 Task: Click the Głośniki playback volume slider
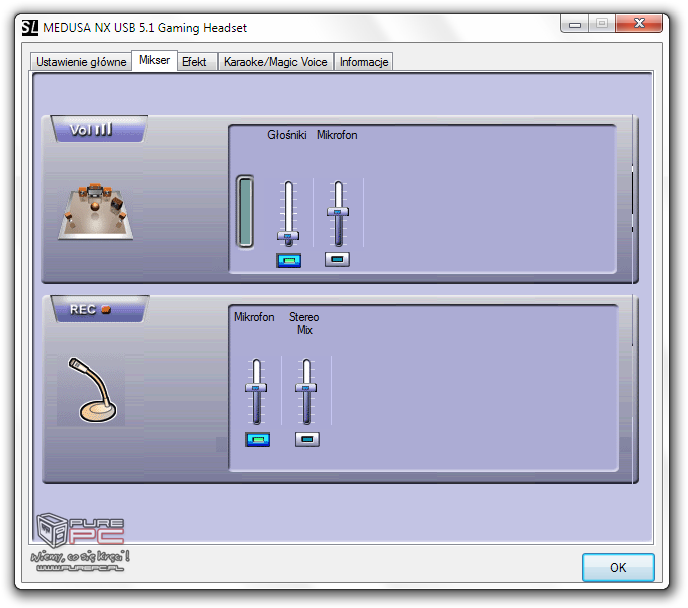click(288, 214)
